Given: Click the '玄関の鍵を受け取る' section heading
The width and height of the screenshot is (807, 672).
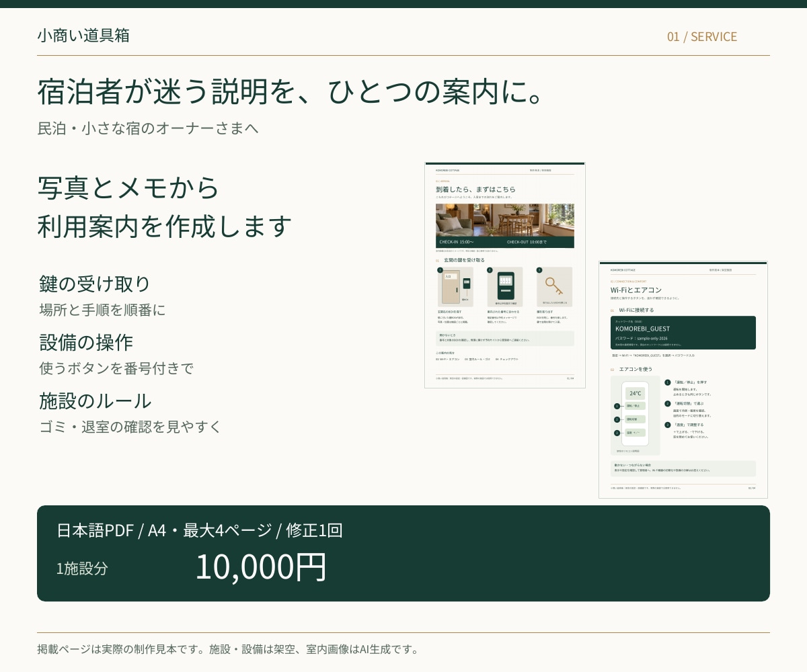Looking at the screenshot, I should pos(464,260).
